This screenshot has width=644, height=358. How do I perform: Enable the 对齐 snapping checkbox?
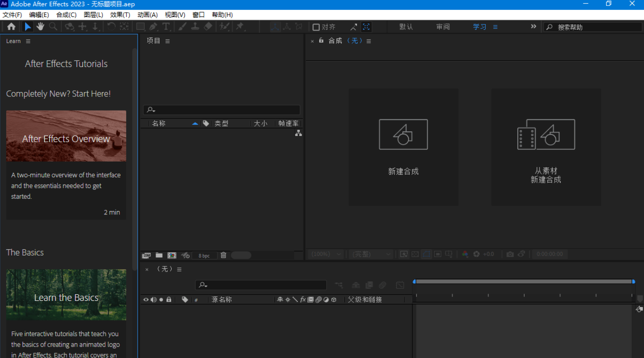316,27
